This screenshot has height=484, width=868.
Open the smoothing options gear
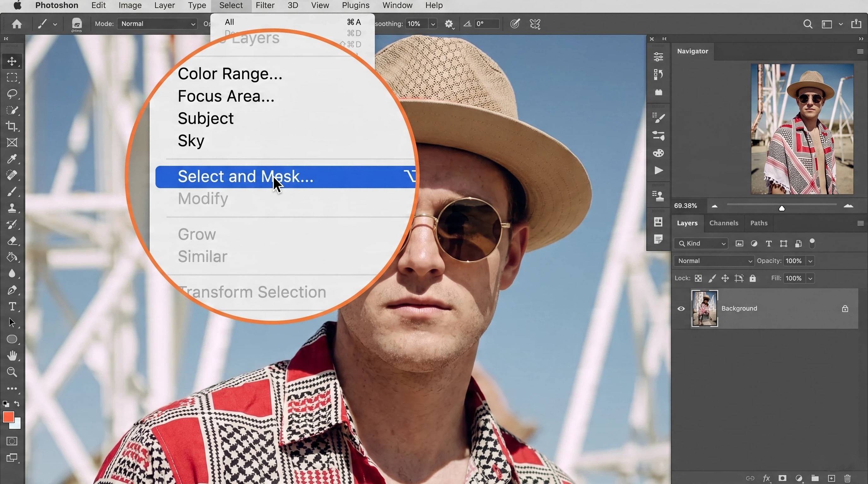[449, 24]
